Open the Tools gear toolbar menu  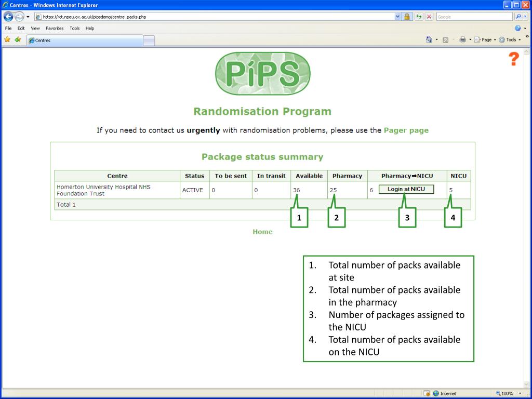pos(510,39)
